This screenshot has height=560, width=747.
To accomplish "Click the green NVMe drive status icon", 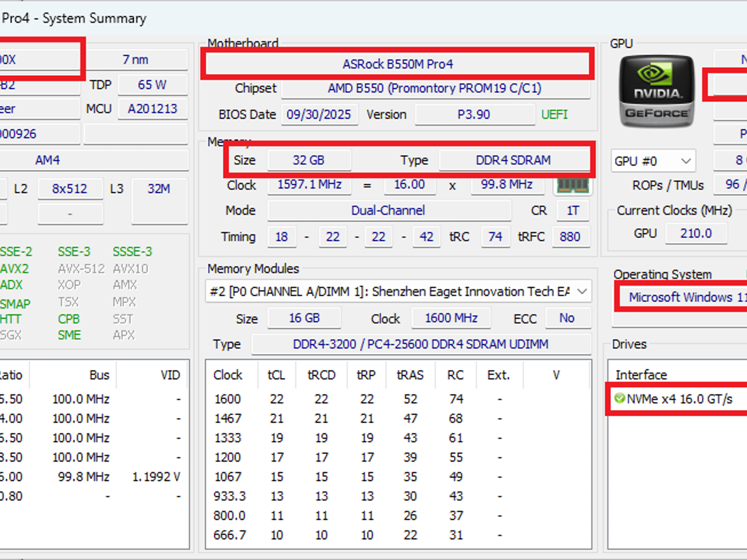I will pos(620,398).
